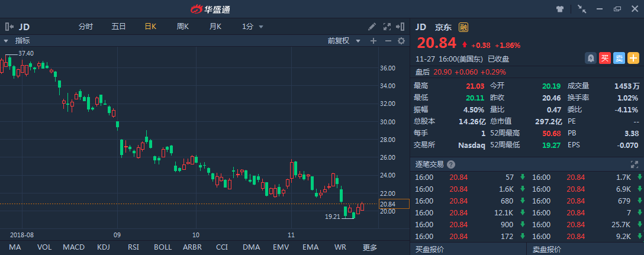Enable the WR indicator
Image resolution: width=644 pixels, height=255 pixels.
pyautogui.click(x=340, y=247)
